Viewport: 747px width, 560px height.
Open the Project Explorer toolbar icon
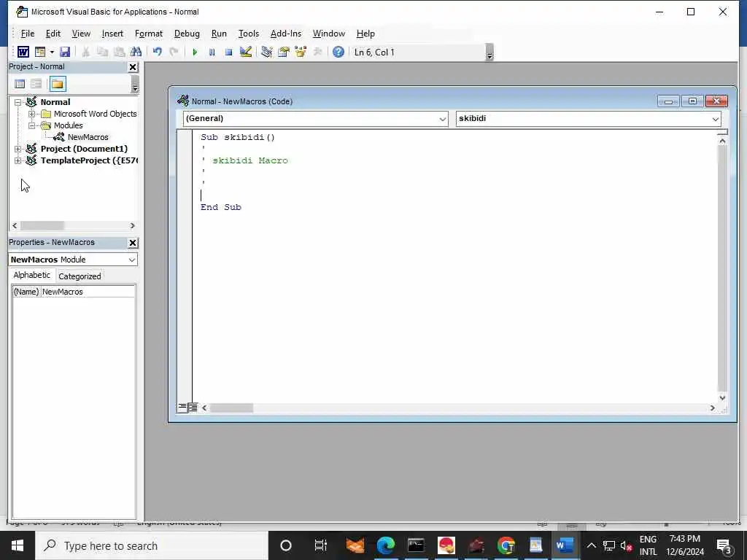click(267, 52)
